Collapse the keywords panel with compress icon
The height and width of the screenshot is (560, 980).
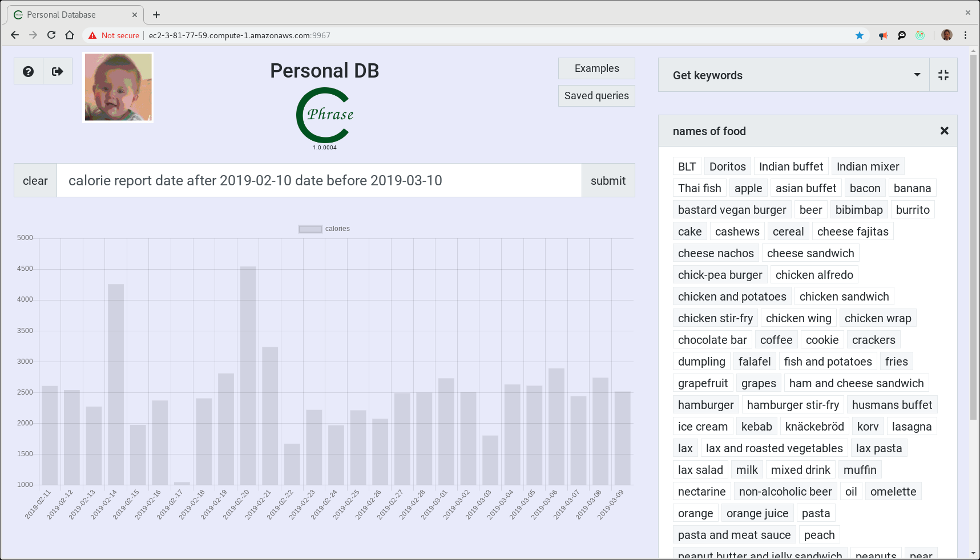943,75
